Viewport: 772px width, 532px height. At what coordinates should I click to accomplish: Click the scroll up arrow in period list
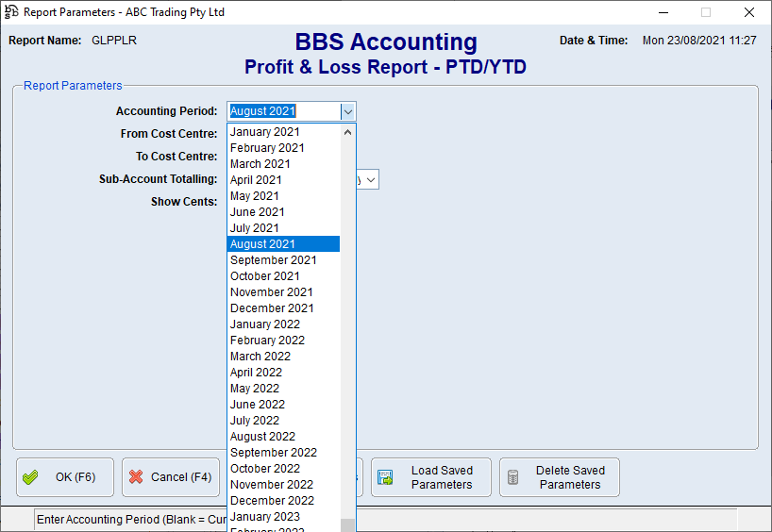(x=348, y=132)
